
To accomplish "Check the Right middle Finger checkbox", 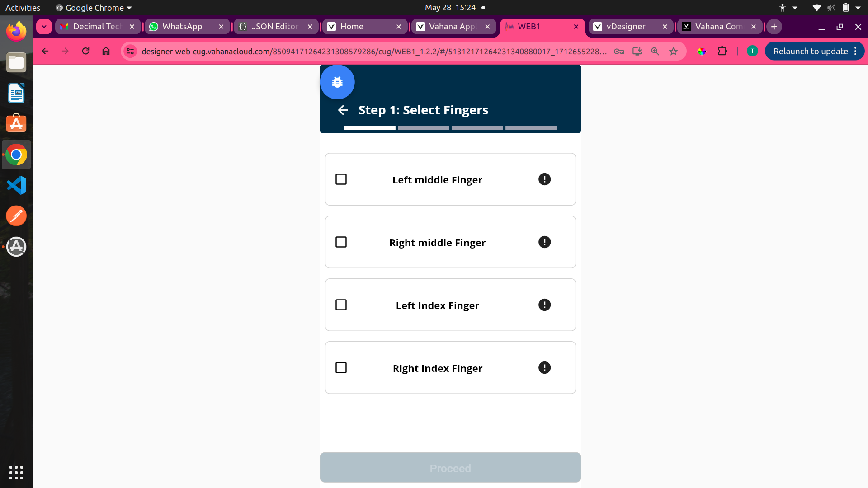I will tap(341, 242).
